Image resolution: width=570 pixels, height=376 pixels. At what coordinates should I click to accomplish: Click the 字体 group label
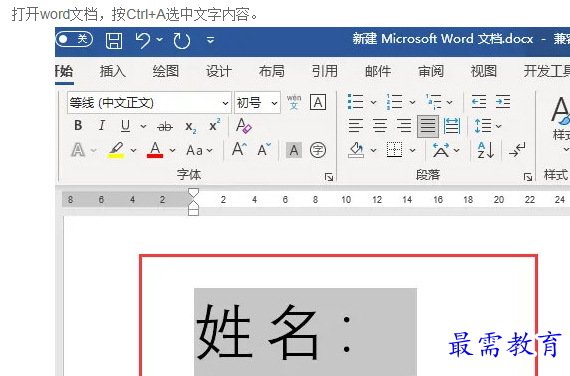click(189, 175)
